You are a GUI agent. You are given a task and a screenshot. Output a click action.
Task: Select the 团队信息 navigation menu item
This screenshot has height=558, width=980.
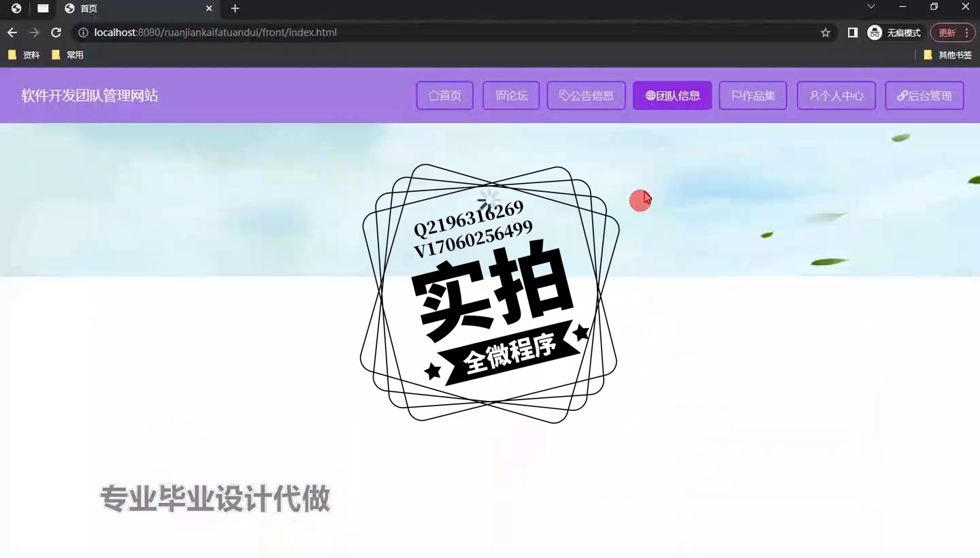point(672,96)
